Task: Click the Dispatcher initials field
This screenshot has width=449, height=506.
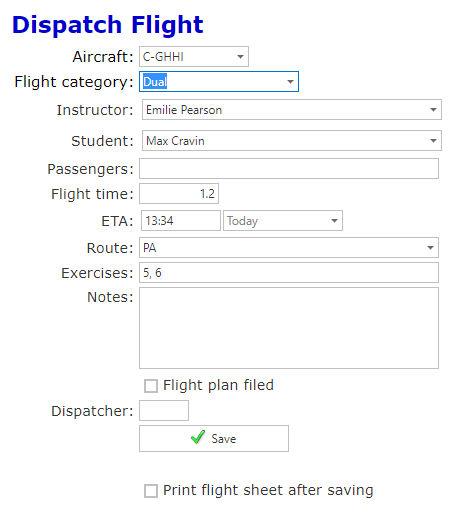Action: (164, 410)
